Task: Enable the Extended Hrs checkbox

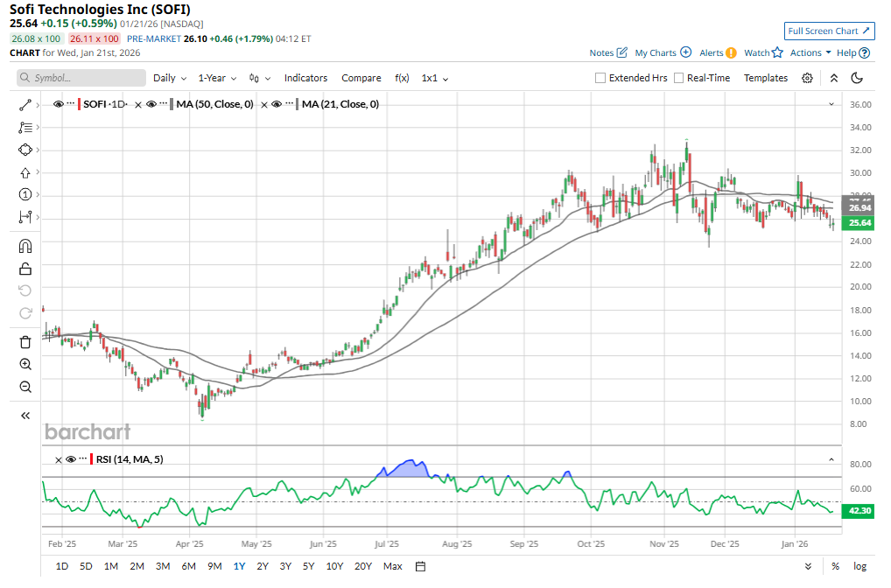Action: tap(600, 78)
